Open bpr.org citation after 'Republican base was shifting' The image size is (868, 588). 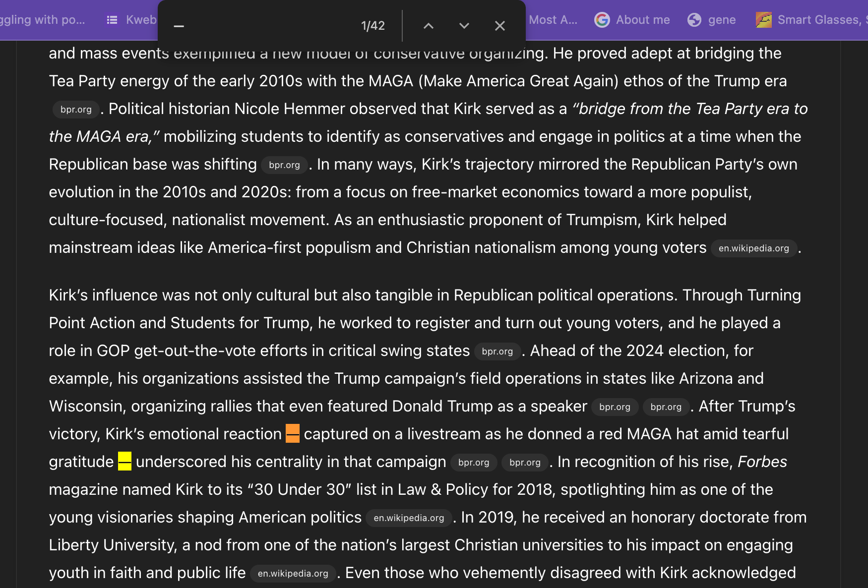(284, 165)
